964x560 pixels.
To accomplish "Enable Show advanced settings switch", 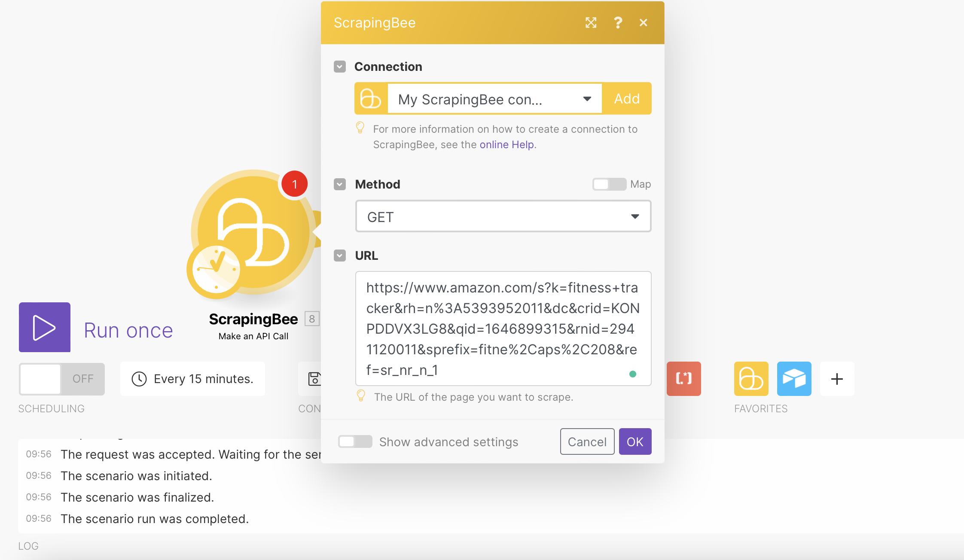I will 355,441.
